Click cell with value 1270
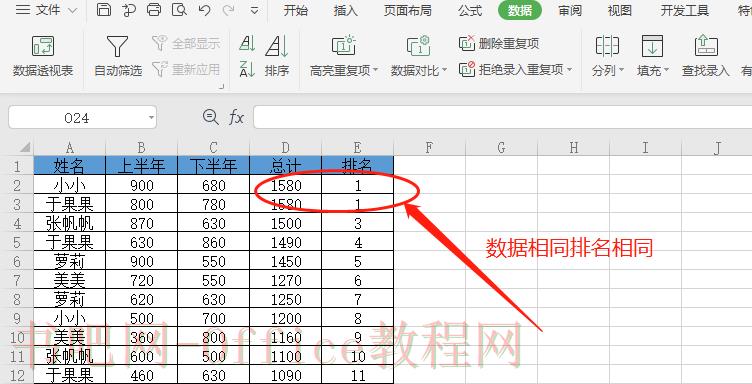Screen dimensions: 752x384 click(286, 280)
